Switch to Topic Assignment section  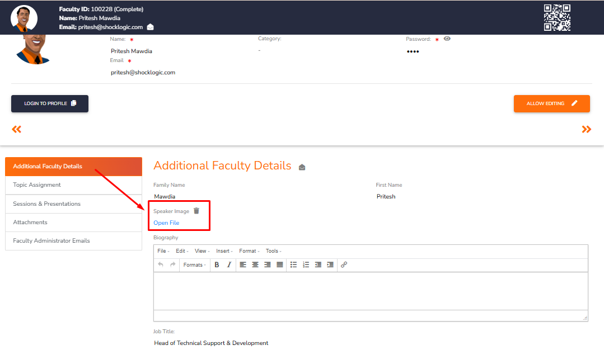click(73, 185)
